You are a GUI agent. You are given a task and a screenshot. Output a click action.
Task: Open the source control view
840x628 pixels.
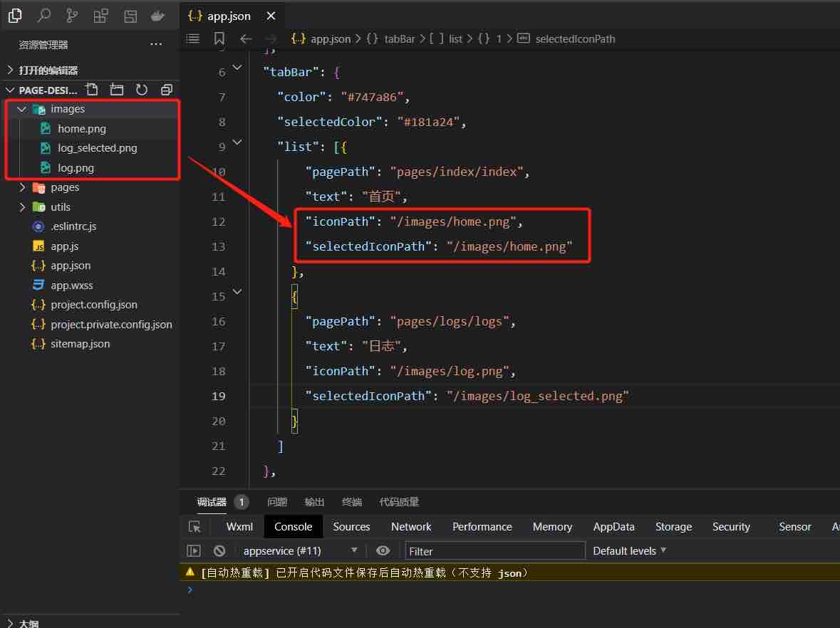(72, 15)
